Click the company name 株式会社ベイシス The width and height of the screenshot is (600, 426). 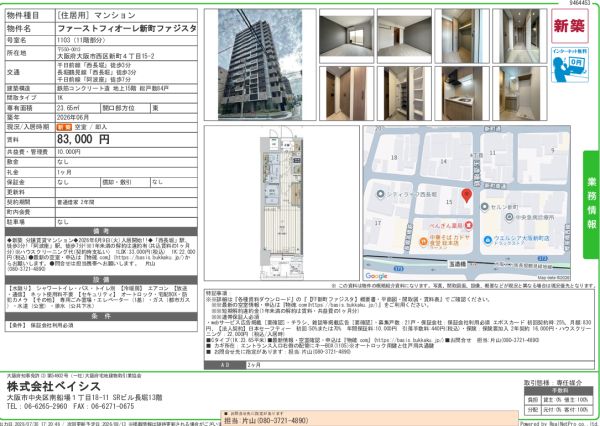(54, 387)
